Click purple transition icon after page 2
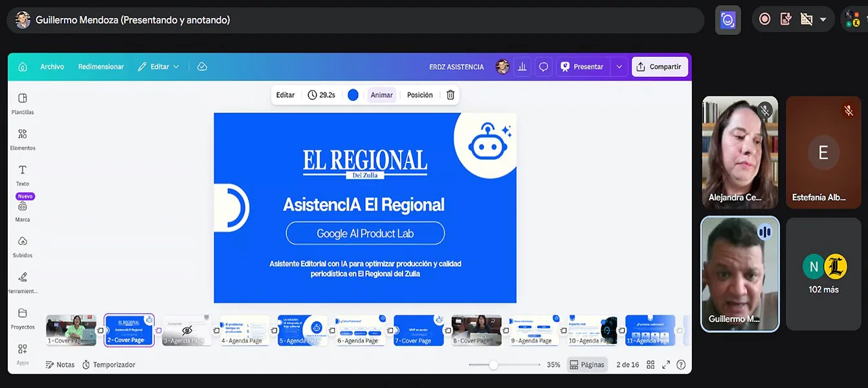This screenshot has width=868, height=388. (x=159, y=330)
